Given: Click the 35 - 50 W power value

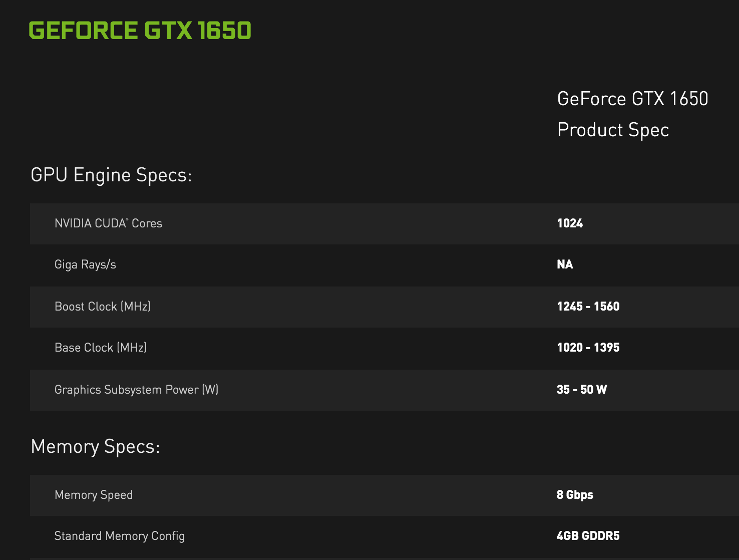Looking at the screenshot, I should [581, 390].
